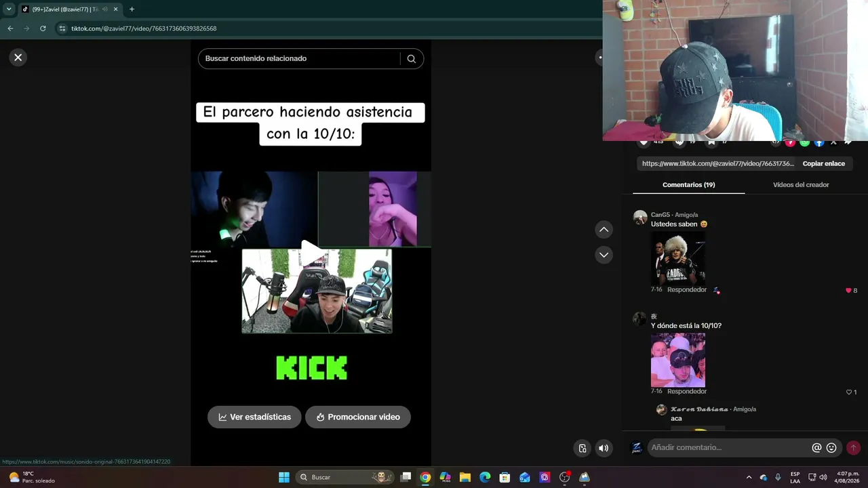Image resolution: width=868 pixels, height=488 pixels.
Task: Click the microphone icon in system tray
Action: click(x=778, y=477)
